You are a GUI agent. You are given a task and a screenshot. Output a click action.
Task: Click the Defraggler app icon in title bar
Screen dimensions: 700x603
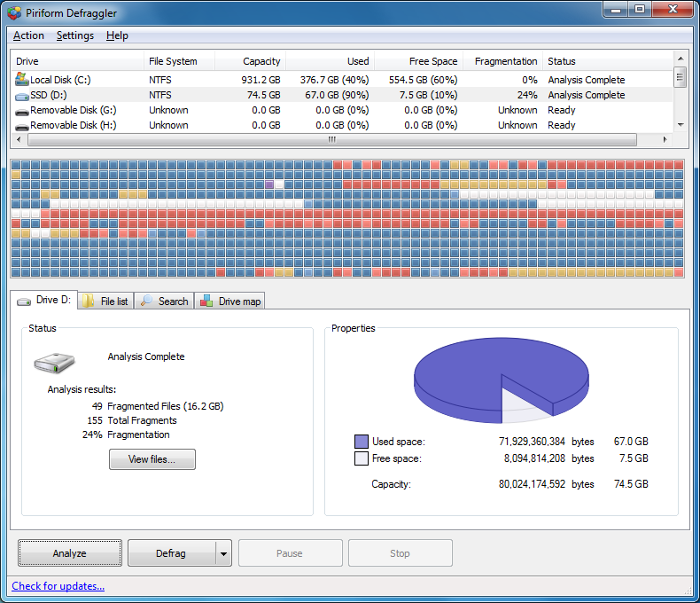tap(14, 13)
